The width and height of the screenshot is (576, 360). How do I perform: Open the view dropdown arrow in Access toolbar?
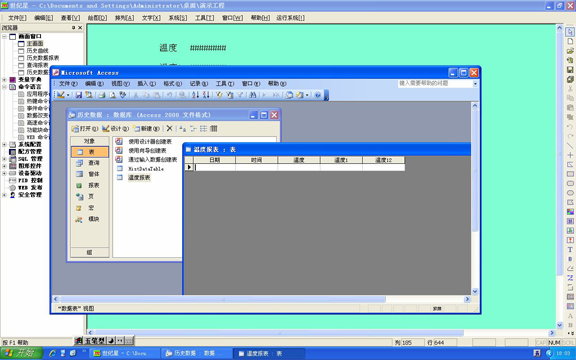click(68, 95)
